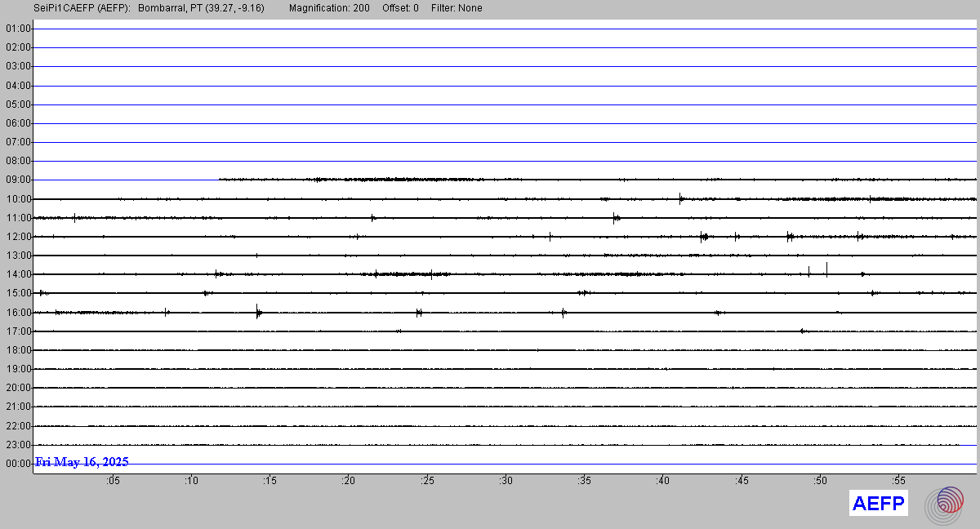
Task: Click the 20:00 hour label
Action: coord(18,388)
